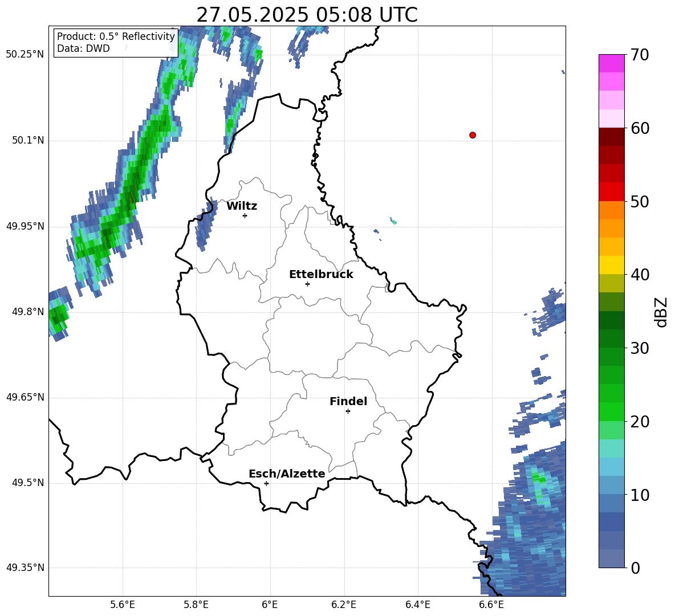Screen dimensions: 675x616
Task: Click the 60 tick on colorbar
Action: (640, 128)
